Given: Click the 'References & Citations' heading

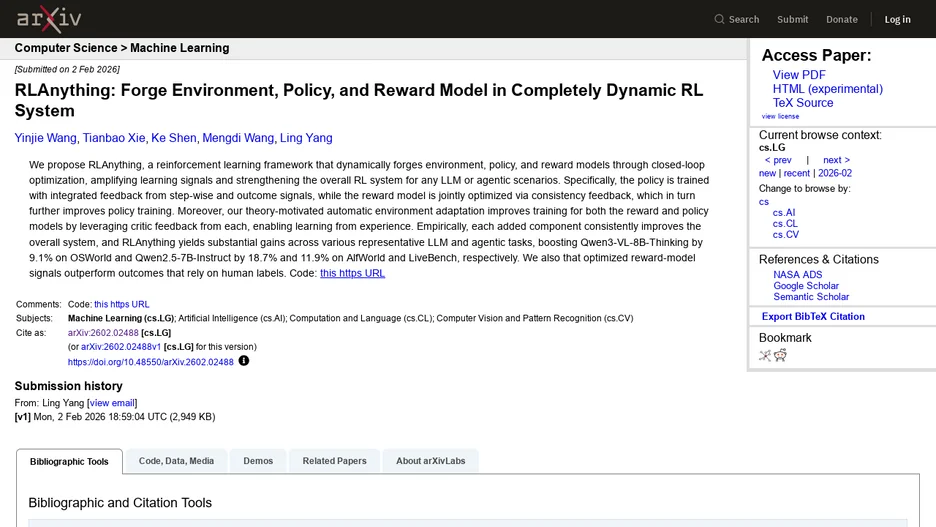Looking at the screenshot, I should (x=818, y=260).
